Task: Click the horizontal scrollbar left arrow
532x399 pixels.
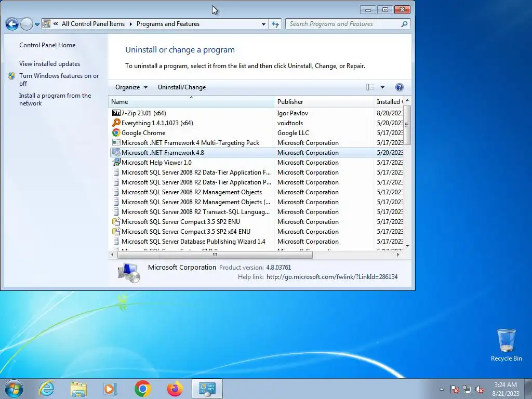Action: pyautogui.click(x=113, y=255)
